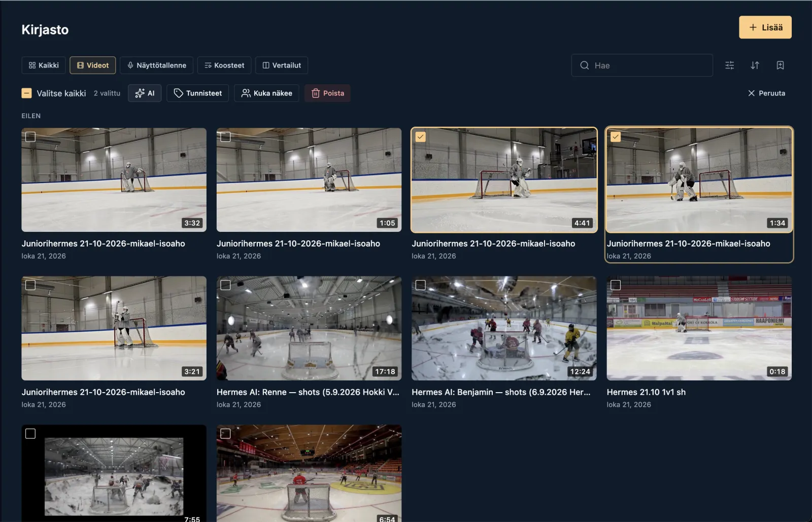Open the 3:21 goalie video thumbnail
The width and height of the screenshot is (812, 522).
pos(114,328)
